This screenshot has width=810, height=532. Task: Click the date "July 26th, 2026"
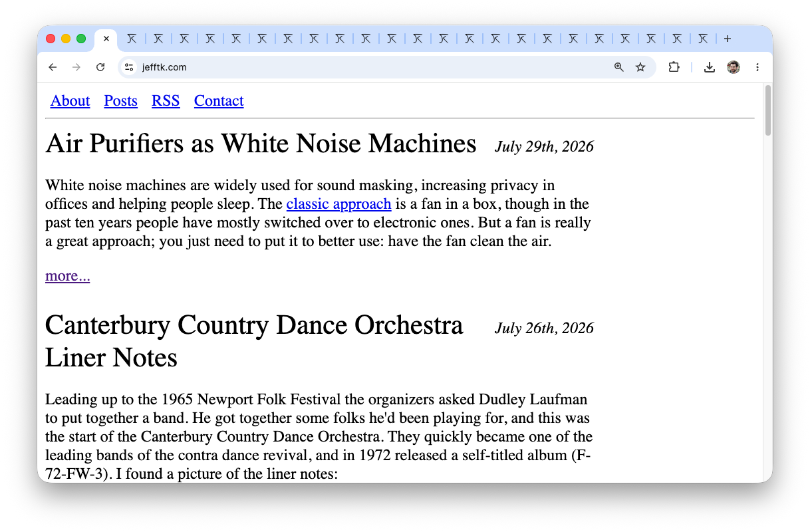tap(544, 329)
